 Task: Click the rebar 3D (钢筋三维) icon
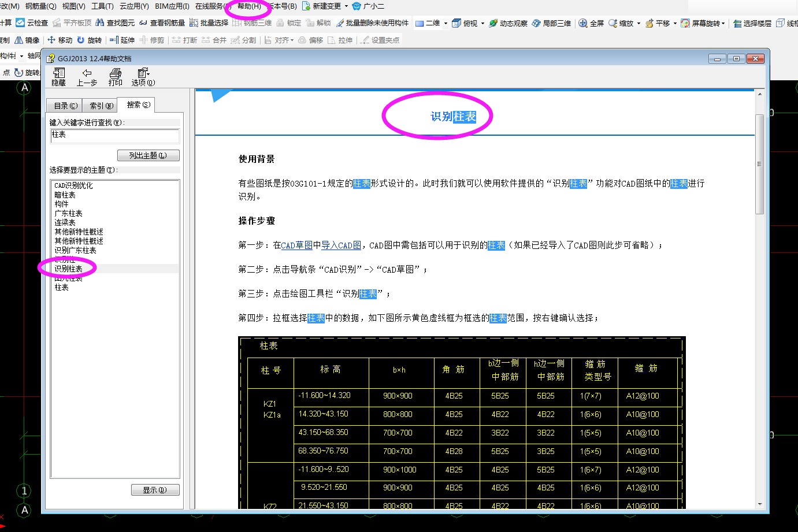(x=237, y=23)
